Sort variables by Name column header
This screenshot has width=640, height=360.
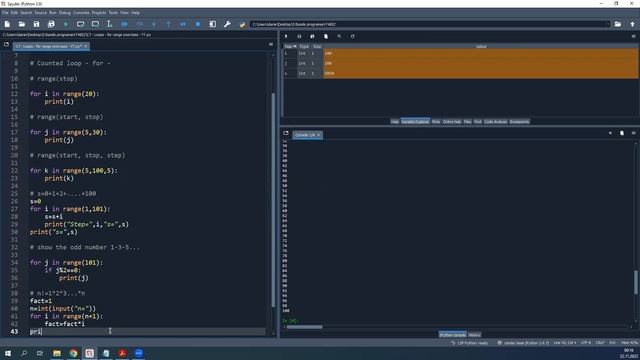tap(290, 47)
